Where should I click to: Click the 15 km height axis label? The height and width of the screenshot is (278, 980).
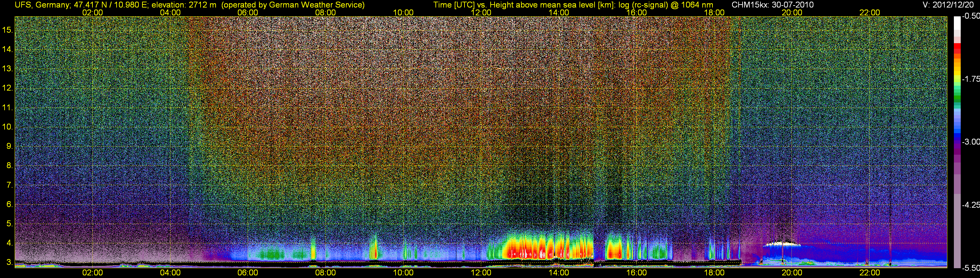pyautogui.click(x=7, y=30)
